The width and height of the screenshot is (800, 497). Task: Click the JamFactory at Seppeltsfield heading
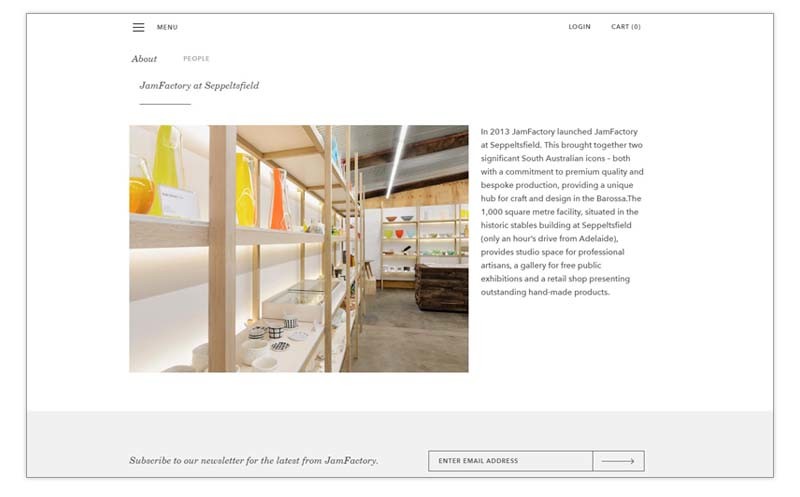click(199, 86)
